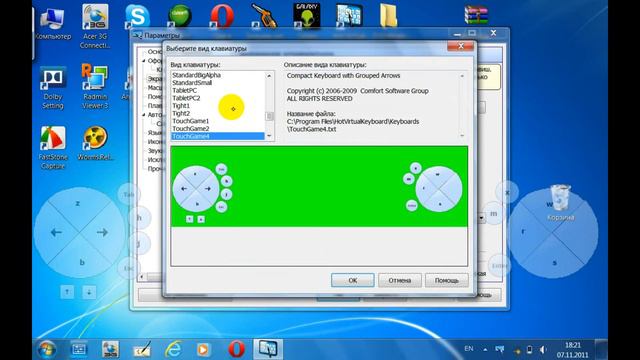Click the Hot Virtual Keyboard taskbar button
This screenshot has height=360, width=640.
pos(268,349)
